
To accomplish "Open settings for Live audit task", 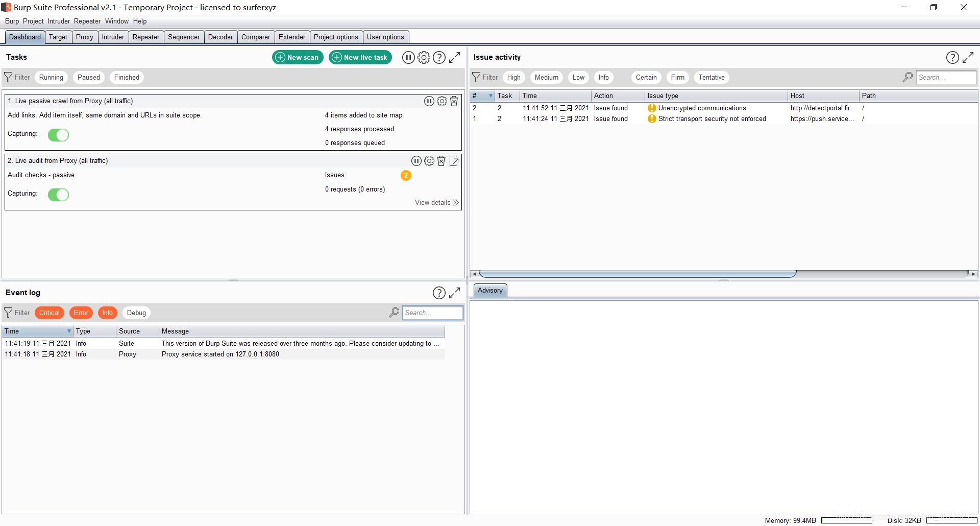I will [x=429, y=161].
